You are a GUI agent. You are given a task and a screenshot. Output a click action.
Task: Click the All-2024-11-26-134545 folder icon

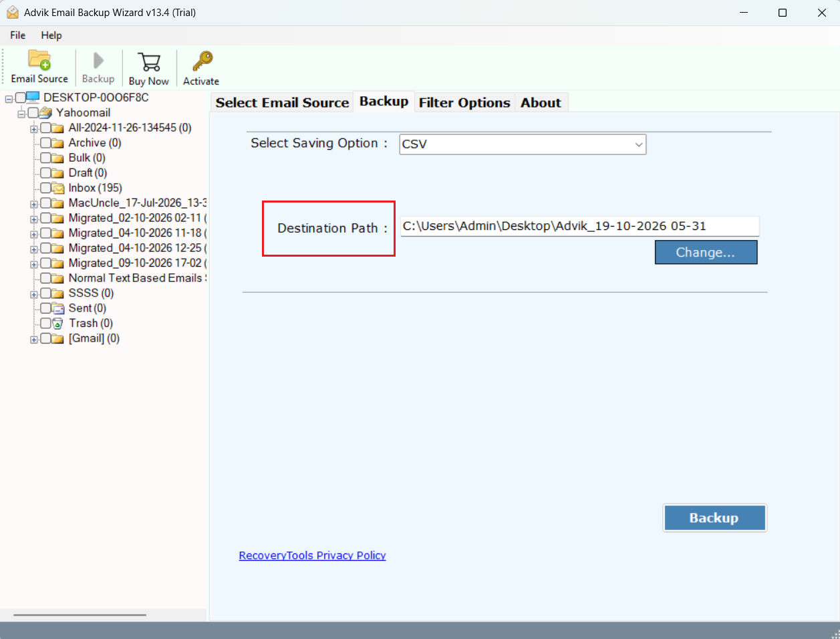(58, 128)
